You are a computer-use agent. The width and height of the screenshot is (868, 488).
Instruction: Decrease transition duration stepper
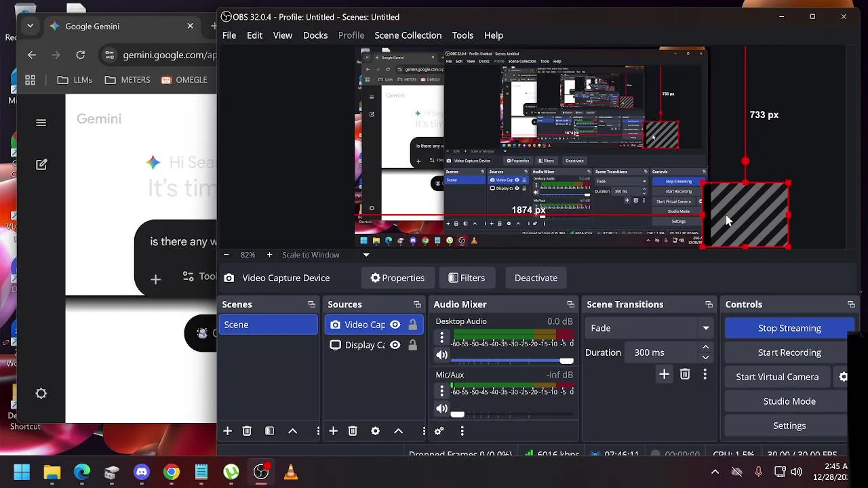[705, 357]
